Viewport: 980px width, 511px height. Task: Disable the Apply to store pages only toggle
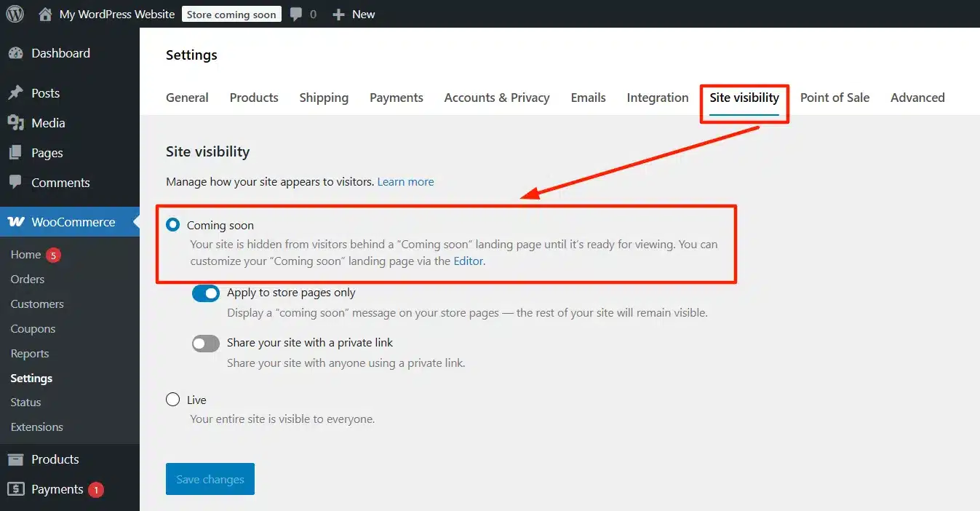tap(206, 293)
